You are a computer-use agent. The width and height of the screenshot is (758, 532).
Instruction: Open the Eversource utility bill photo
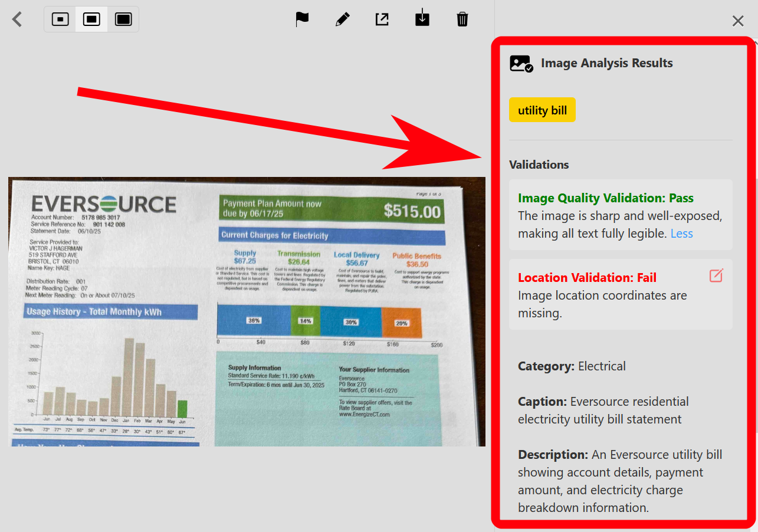coord(247,311)
